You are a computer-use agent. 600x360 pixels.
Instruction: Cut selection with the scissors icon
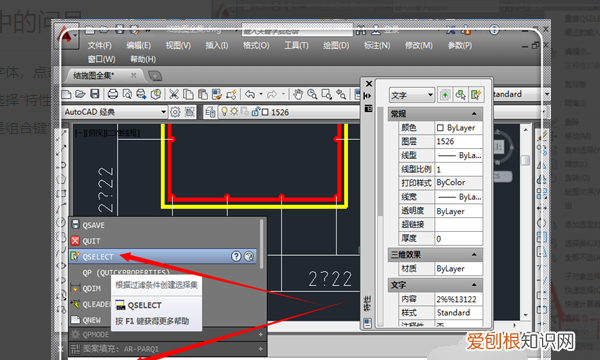pyautogui.click(x=174, y=94)
